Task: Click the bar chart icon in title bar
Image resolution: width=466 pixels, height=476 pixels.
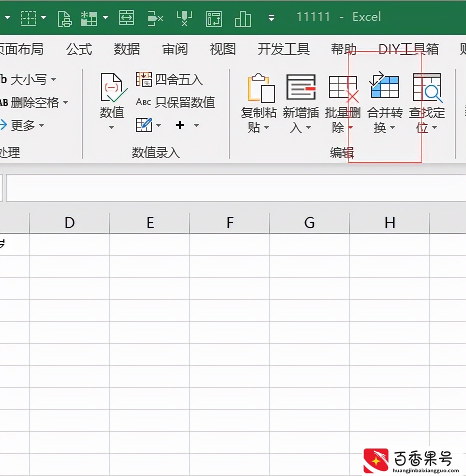Action: click(x=243, y=19)
